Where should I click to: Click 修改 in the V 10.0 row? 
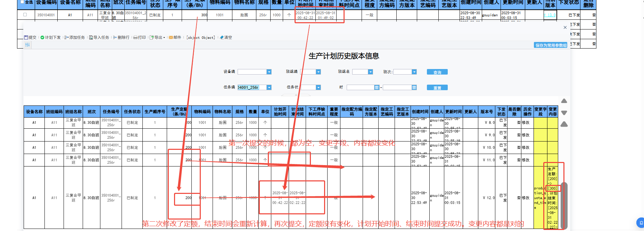(x=526, y=147)
